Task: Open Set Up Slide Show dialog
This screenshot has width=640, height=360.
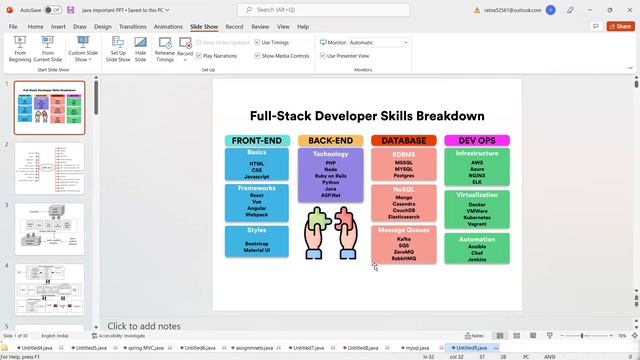Action: [x=118, y=49]
